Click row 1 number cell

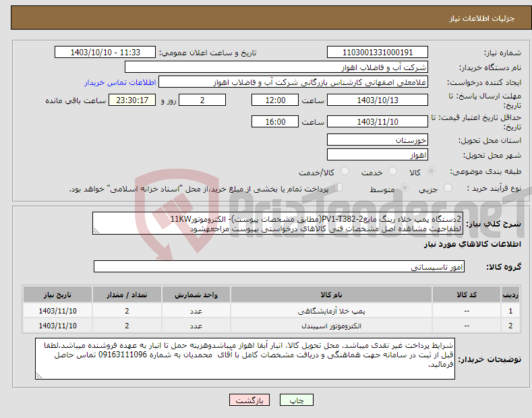pos(510,311)
